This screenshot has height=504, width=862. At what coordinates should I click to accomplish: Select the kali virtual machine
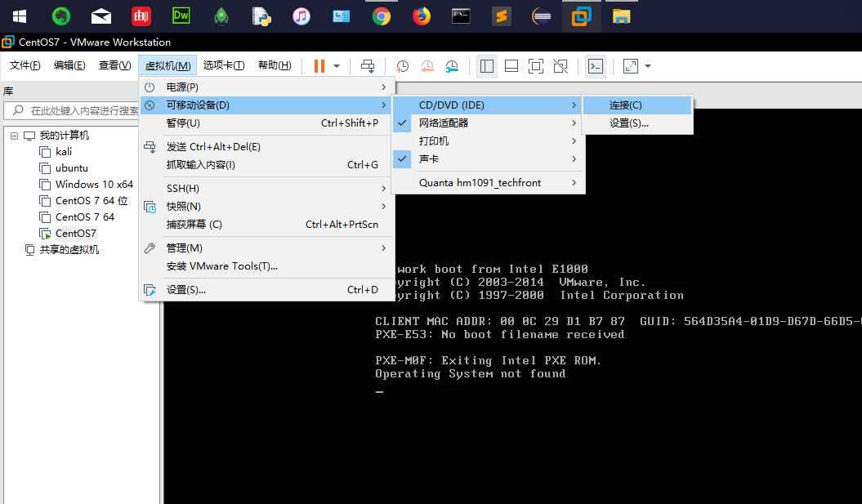point(63,152)
